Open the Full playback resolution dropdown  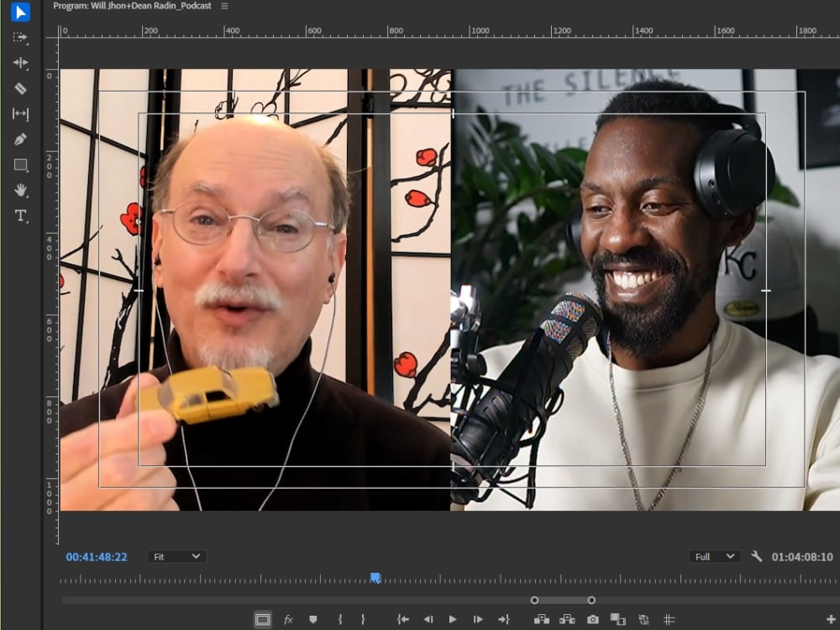pos(714,557)
